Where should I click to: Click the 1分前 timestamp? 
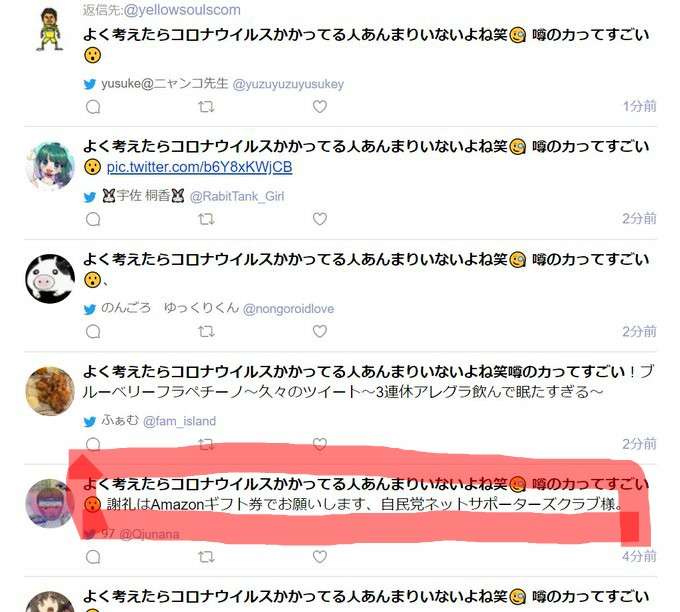[x=639, y=106]
